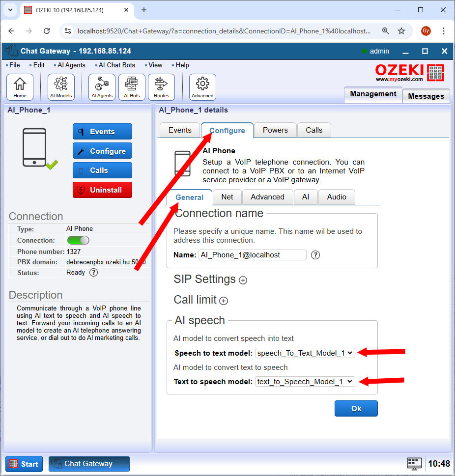Click the blue Configure button

click(x=102, y=151)
